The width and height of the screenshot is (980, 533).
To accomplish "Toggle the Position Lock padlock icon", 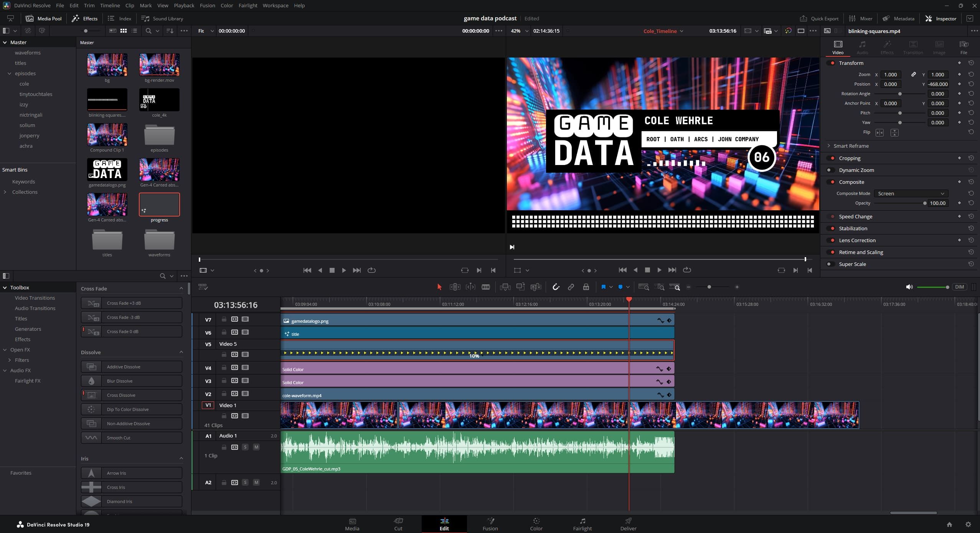I will point(586,287).
